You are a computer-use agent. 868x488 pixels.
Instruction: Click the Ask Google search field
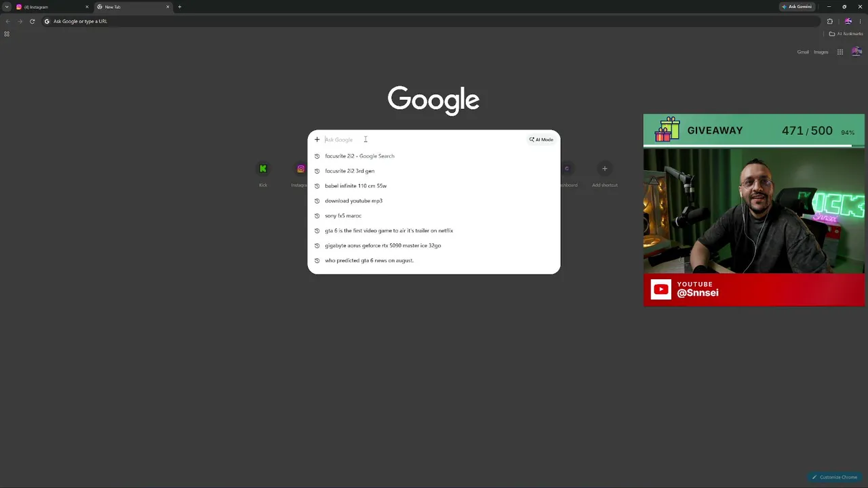point(424,140)
